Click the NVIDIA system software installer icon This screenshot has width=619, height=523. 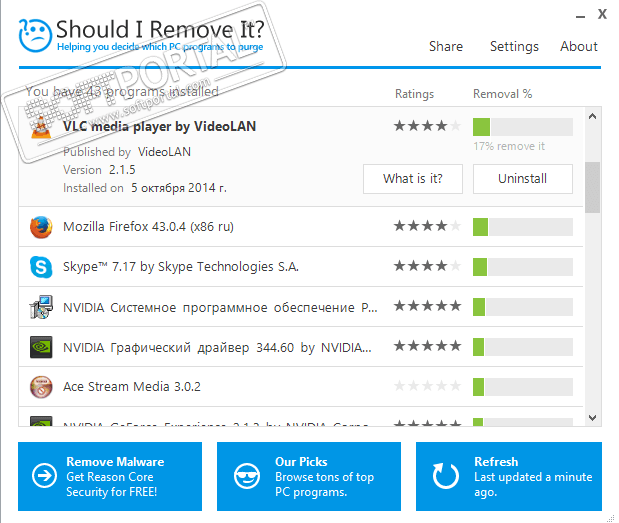pos(41,307)
